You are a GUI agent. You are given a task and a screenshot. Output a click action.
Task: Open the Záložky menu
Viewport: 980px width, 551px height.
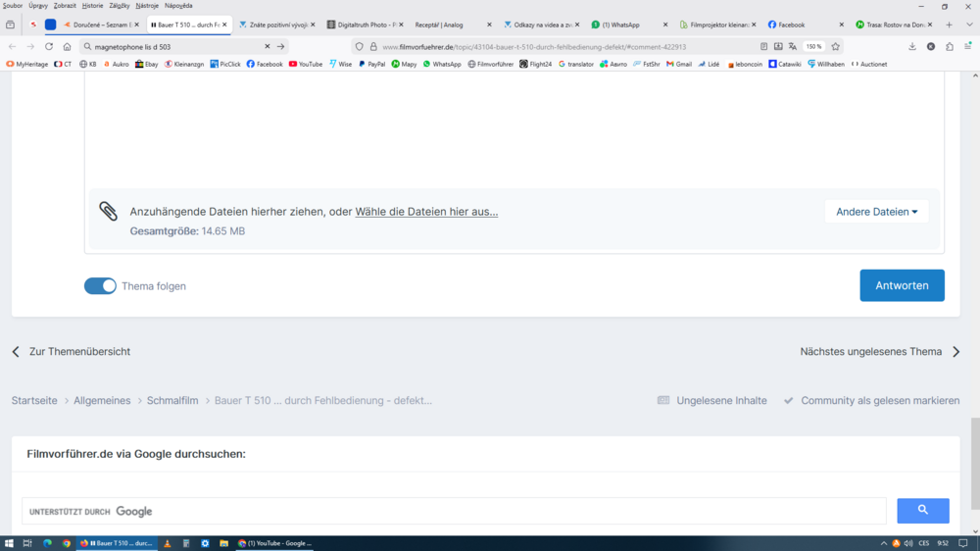[x=119, y=6]
